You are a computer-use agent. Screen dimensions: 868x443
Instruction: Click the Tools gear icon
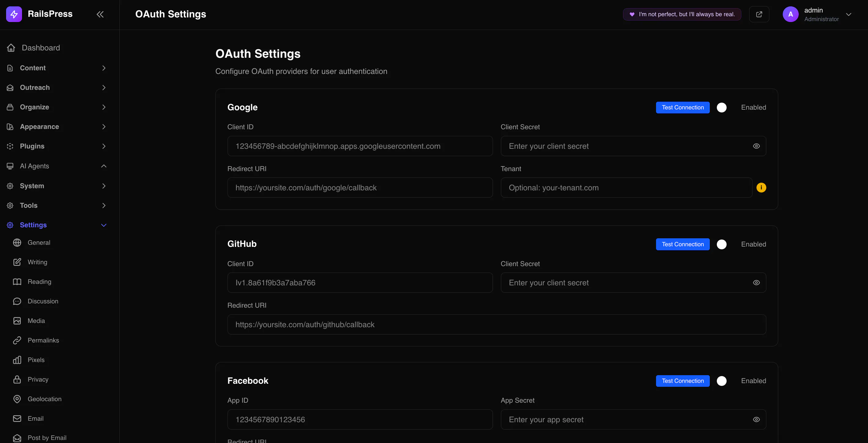coord(10,206)
